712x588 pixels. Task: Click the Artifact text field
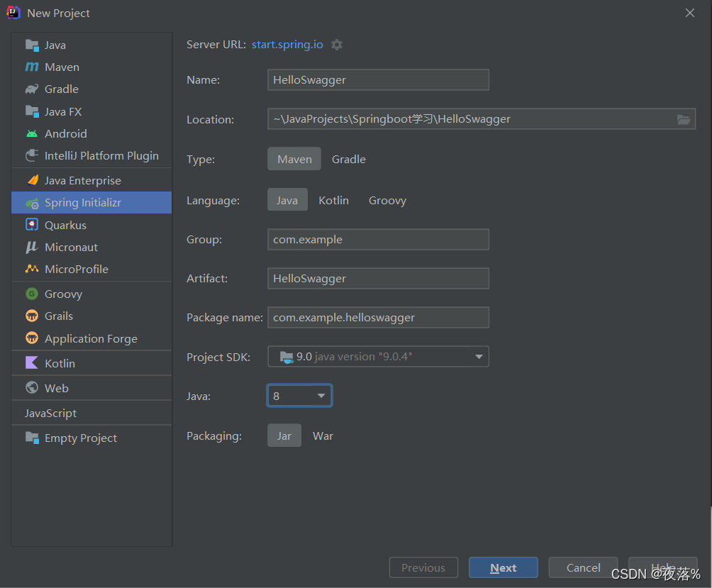(378, 279)
